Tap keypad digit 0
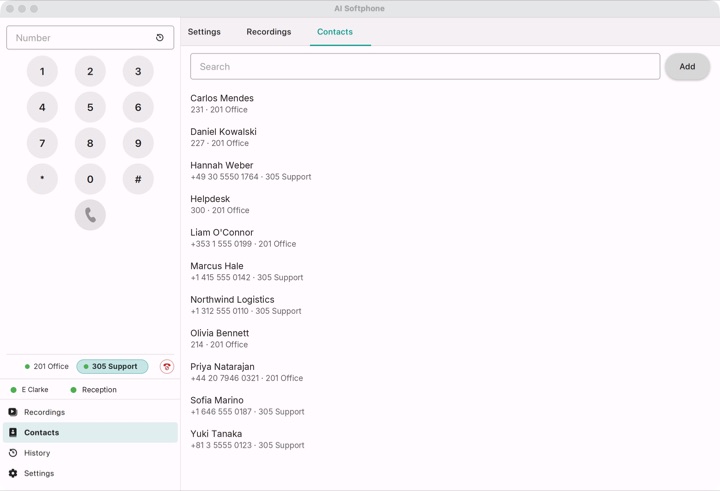The image size is (720, 491). tap(90, 179)
